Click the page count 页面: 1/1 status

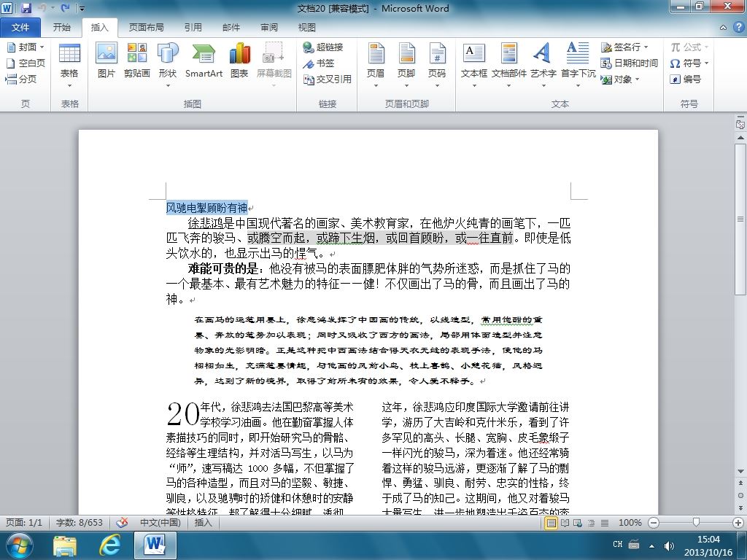pos(24,522)
